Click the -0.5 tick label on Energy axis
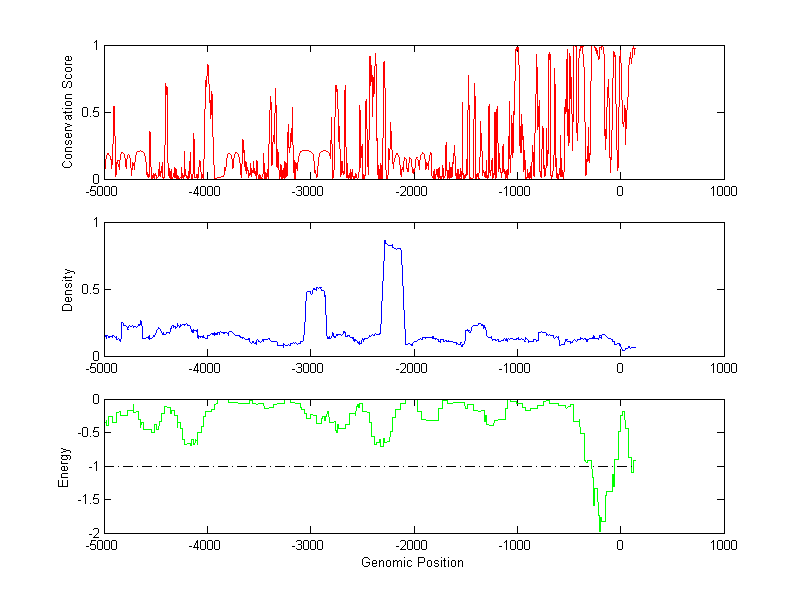This screenshot has height=599, width=800. 88,433
